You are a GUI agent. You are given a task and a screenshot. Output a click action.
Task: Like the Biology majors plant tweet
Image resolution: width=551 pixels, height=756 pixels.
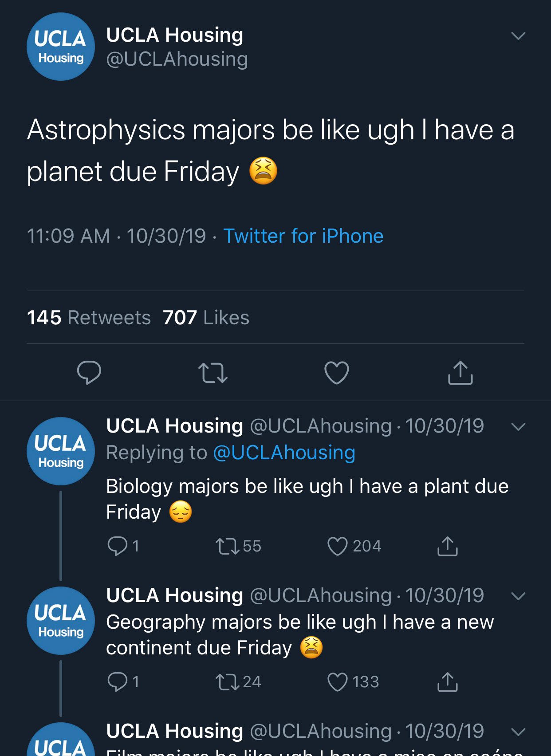(x=337, y=546)
